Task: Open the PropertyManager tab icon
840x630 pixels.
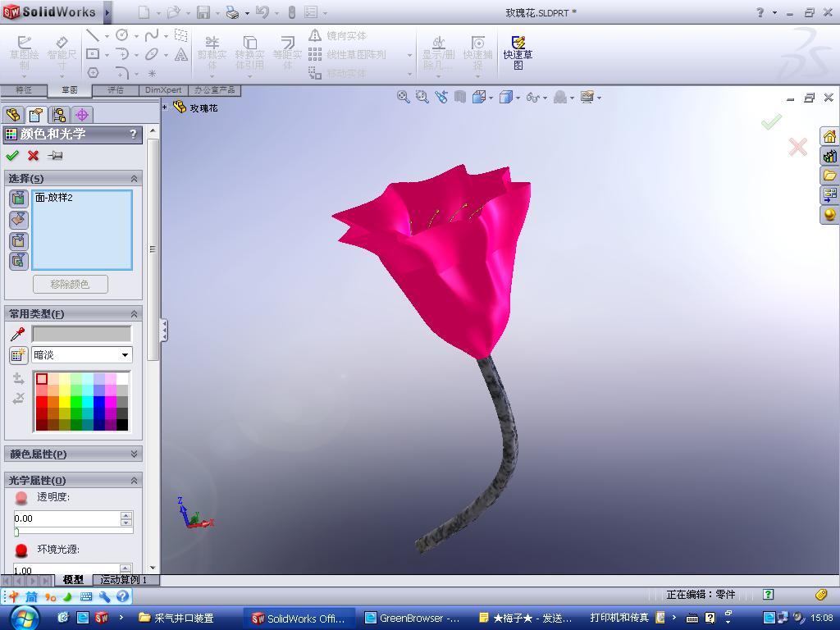Action: [36, 115]
